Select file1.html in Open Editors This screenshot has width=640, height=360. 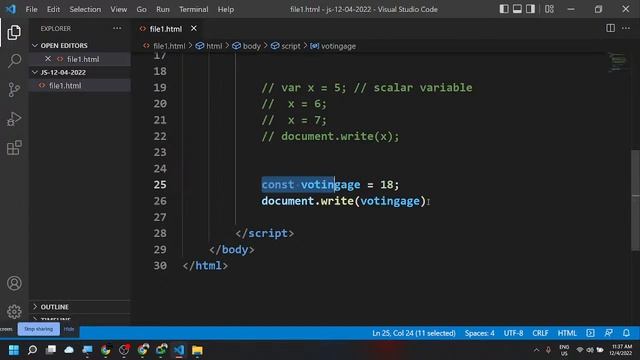click(83, 59)
